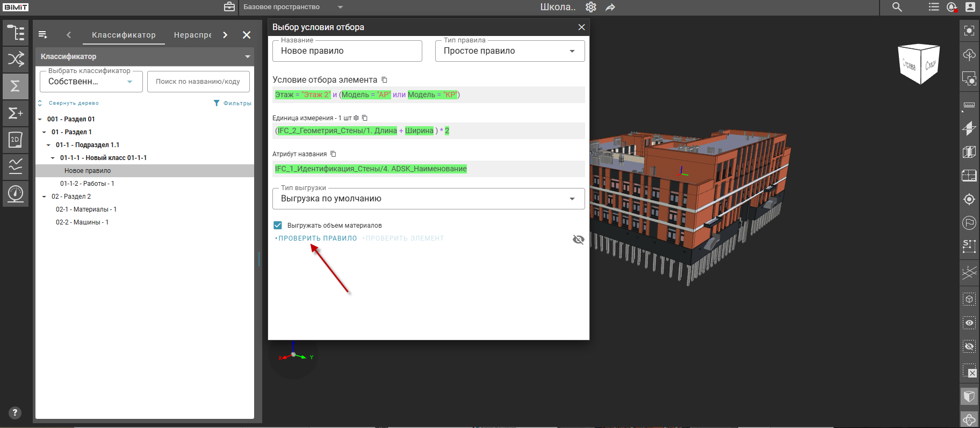Viewport: 980px width, 428px height.
Task: Open the 2D drawings sidebar icon
Action: tap(16, 140)
